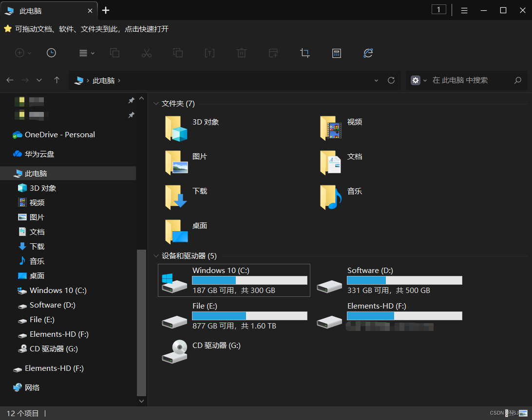Open 桌面 in sidebar tree

coord(31,275)
